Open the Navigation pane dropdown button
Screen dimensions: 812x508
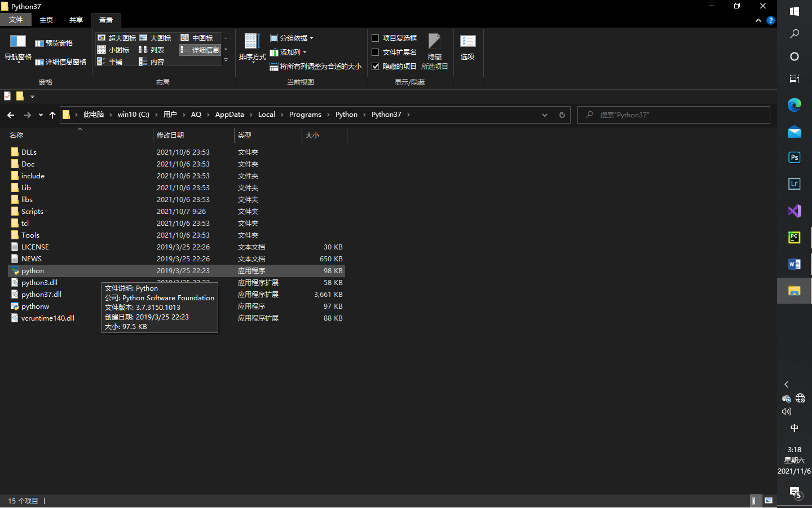coord(18,49)
